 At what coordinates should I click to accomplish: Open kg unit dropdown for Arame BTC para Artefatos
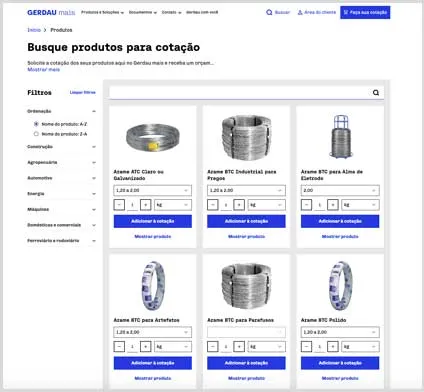(x=173, y=347)
